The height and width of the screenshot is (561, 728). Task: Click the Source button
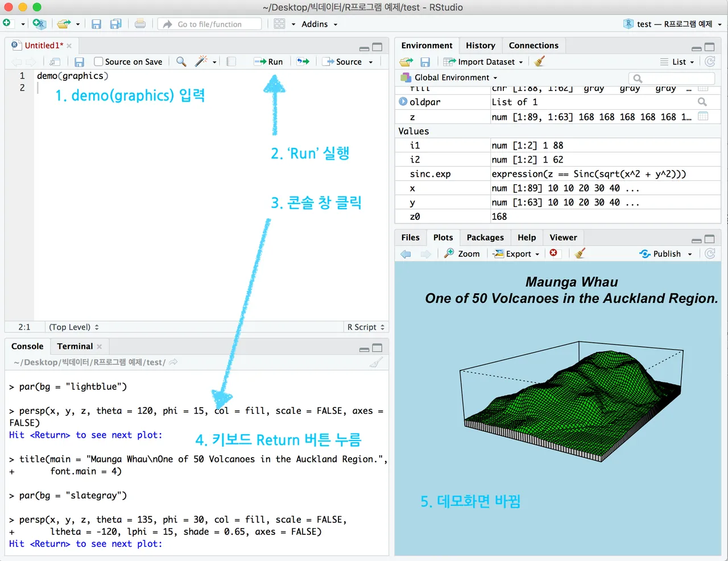pyautogui.click(x=343, y=61)
